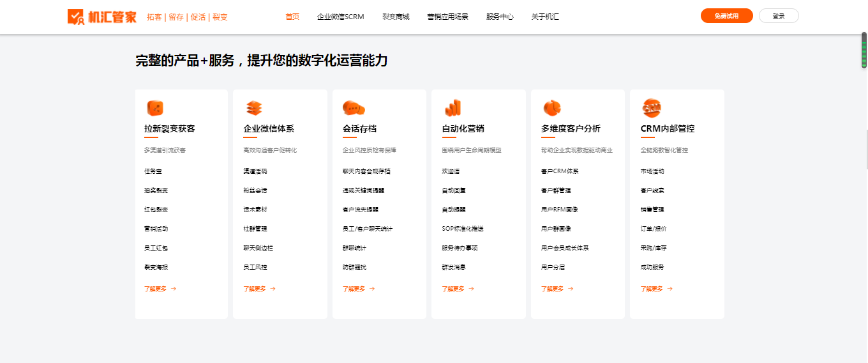Click the CRM内部管控 card heading
This screenshot has height=363, width=868.
[668, 128]
